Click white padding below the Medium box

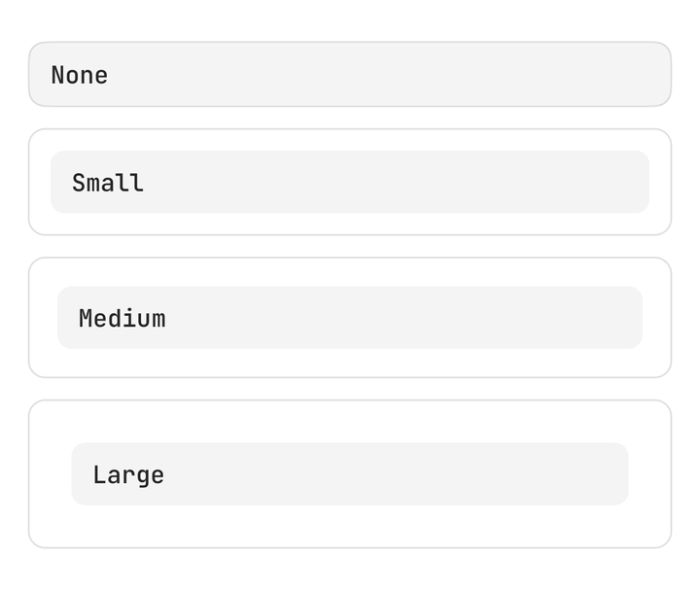click(x=350, y=363)
